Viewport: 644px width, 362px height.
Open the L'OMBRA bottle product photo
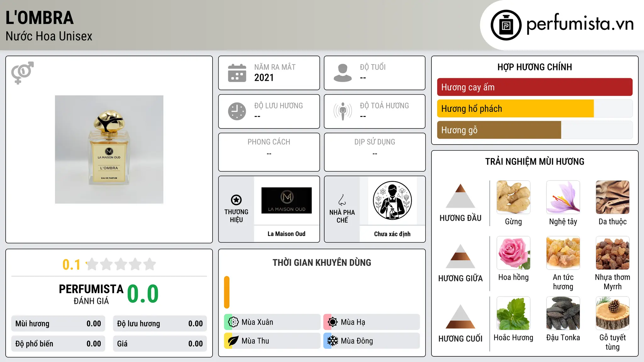(x=109, y=150)
